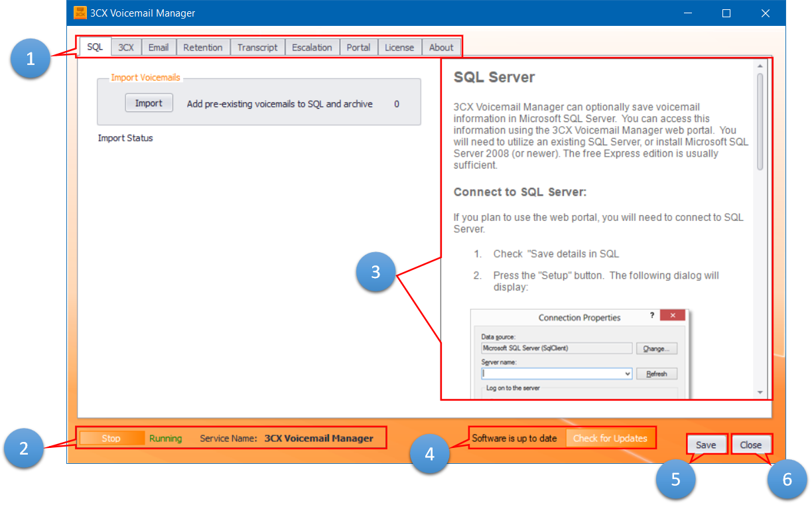812x505 pixels.
Task: View the Transcript tab
Action: [x=257, y=46]
